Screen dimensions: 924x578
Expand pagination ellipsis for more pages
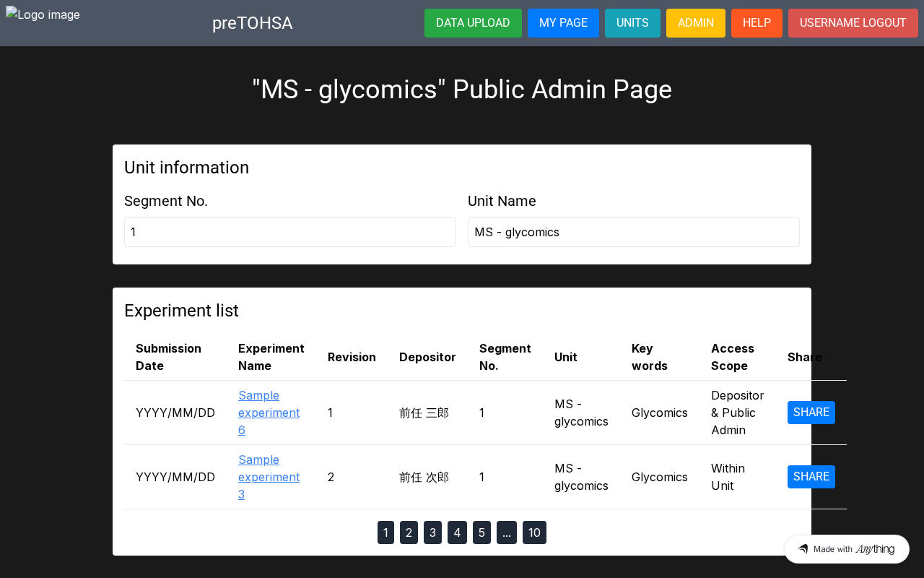click(506, 532)
